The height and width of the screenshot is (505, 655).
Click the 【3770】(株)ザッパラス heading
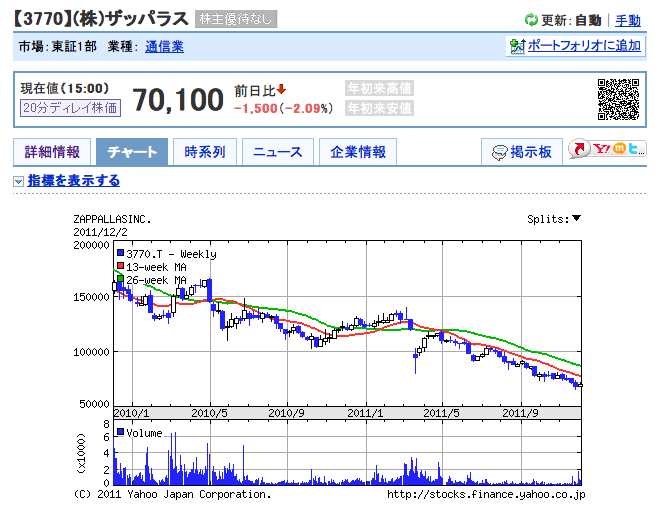tap(101, 19)
